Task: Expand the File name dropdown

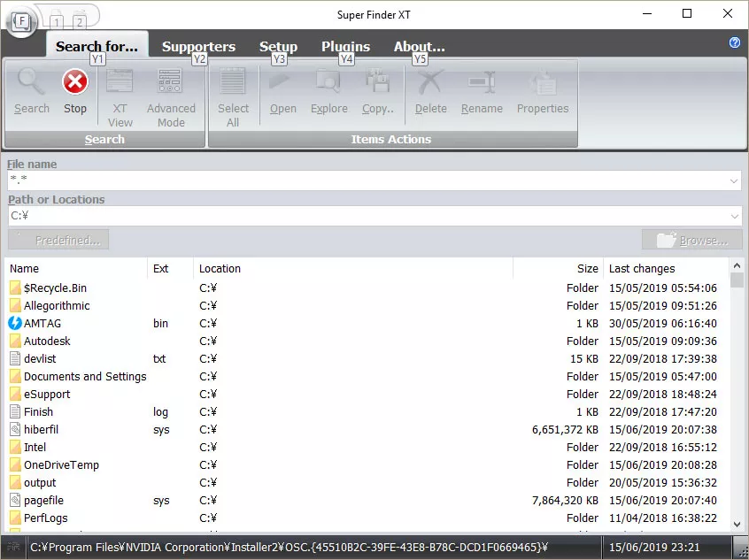Action: coord(734,181)
